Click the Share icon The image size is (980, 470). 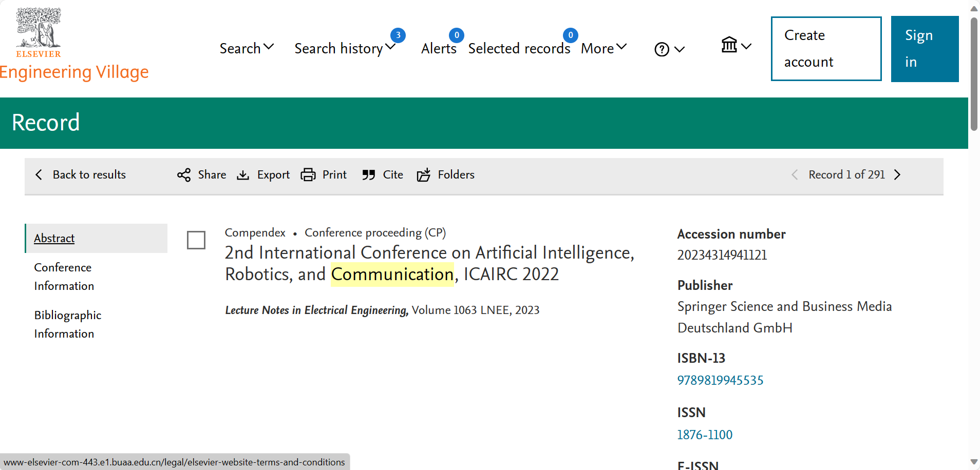[184, 175]
